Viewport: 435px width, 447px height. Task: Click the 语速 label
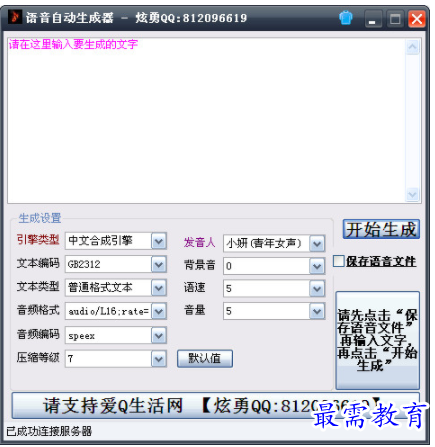194,288
